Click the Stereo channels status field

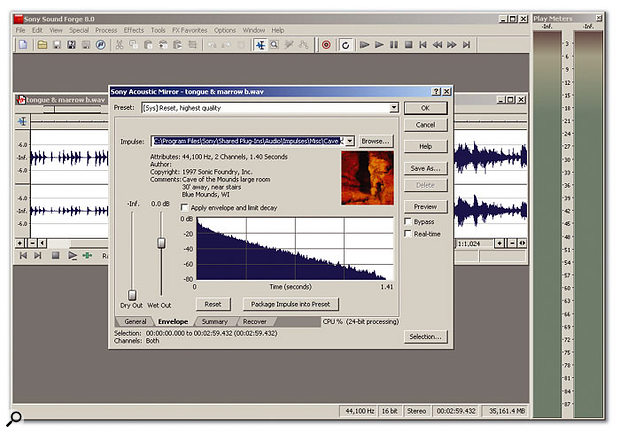417,411
